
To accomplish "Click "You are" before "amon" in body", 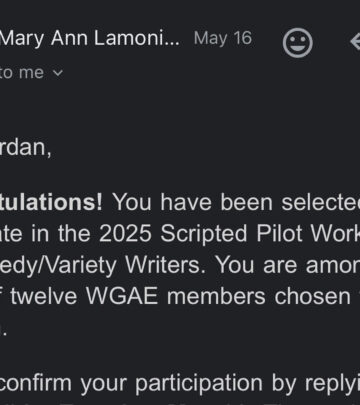I will pyautogui.click(x=256, y=265).
